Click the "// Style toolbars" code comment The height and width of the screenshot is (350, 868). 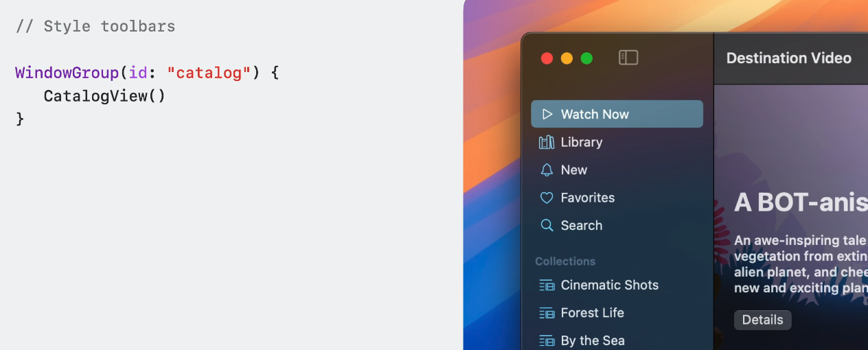95,27
